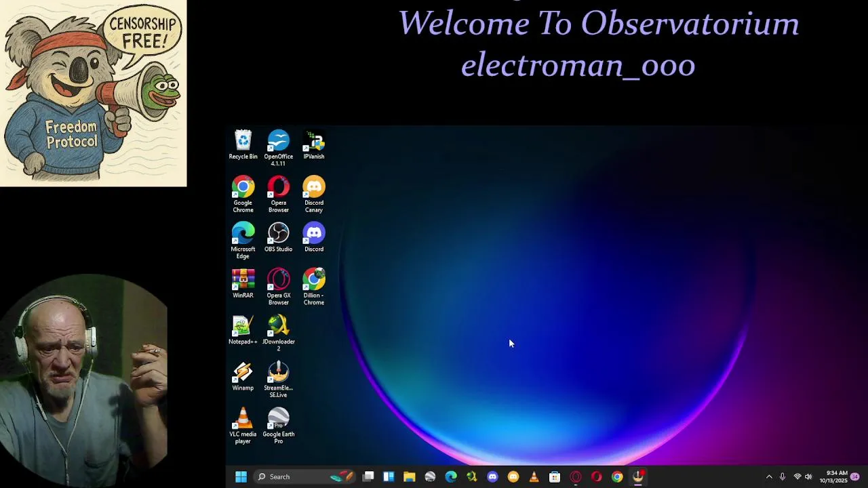Image resolution: width=868 pixels, height=488 pixels.
Task: Select the IPVanish desktop shortcut
Action: (313, 145)
